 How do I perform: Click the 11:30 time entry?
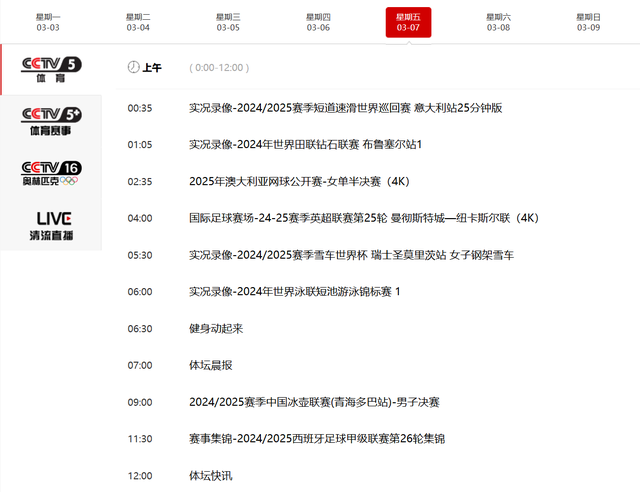pos(140,439)
